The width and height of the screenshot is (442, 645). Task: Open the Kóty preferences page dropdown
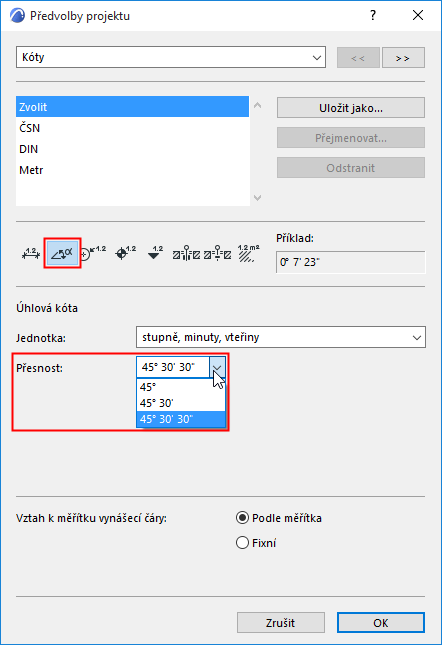pyautogui.click(x=171, y=57)
